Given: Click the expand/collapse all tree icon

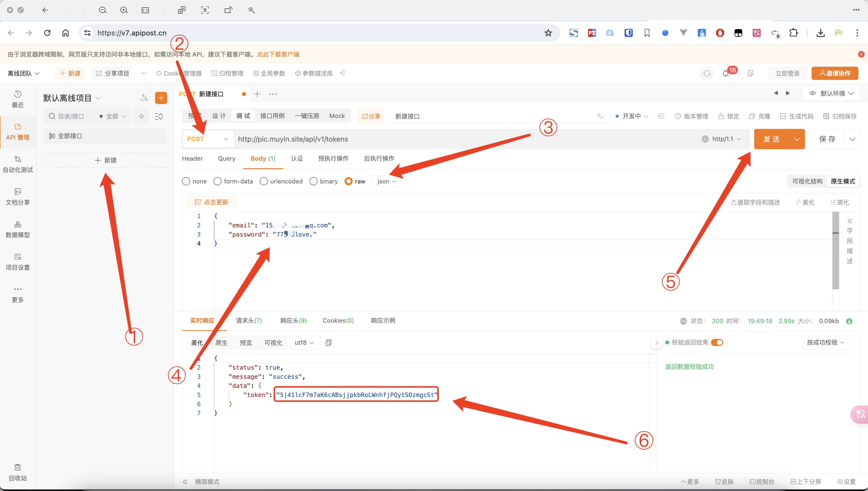Looking at the screenshot, I should 159,116.
